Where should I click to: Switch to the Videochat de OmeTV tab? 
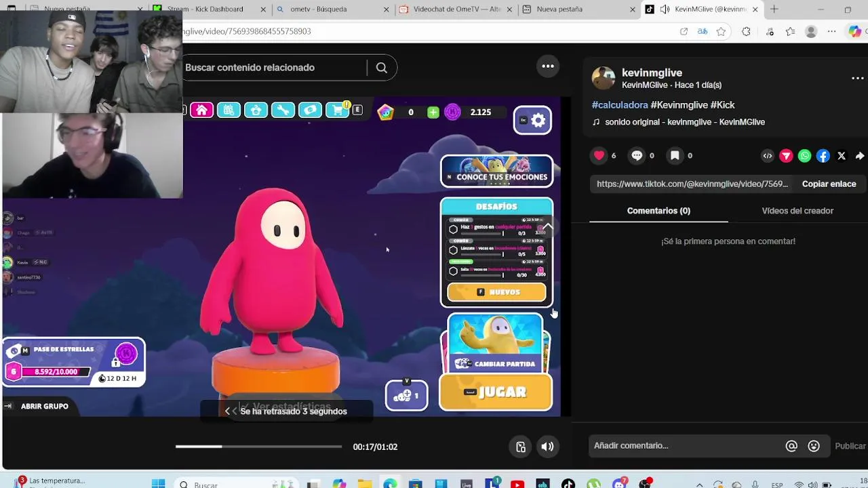click(x=455, y=9)
